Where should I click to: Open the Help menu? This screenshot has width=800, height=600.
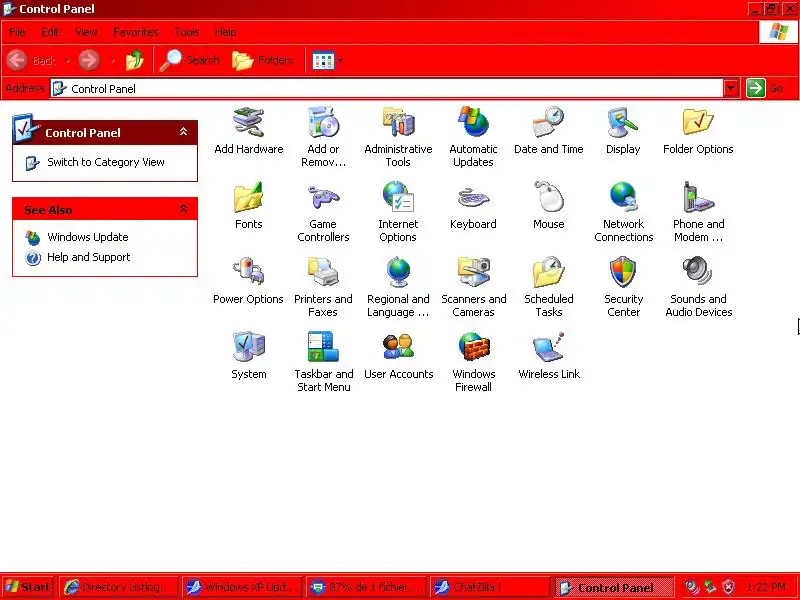(x=225, y=32)
